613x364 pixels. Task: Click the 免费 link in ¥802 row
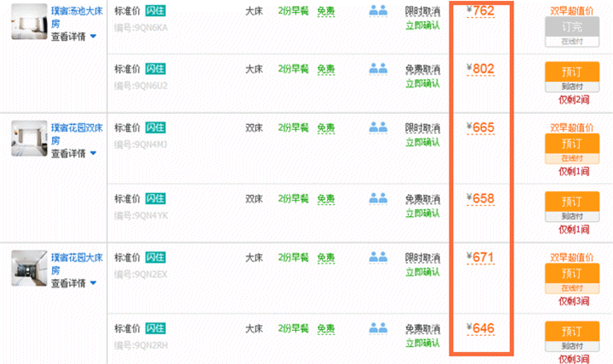tap(325, 70)
